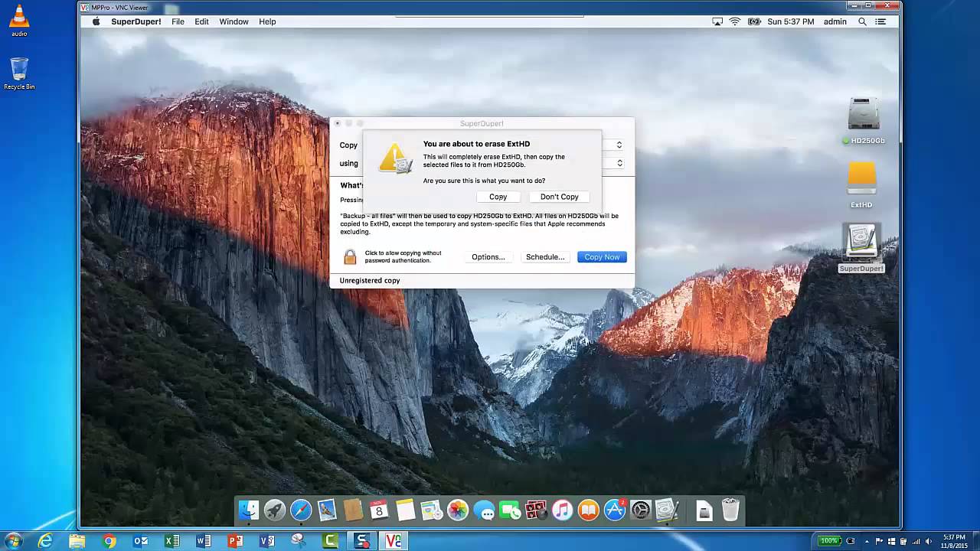
Task: Open Photos in the Dock
Action: (458, 510)
